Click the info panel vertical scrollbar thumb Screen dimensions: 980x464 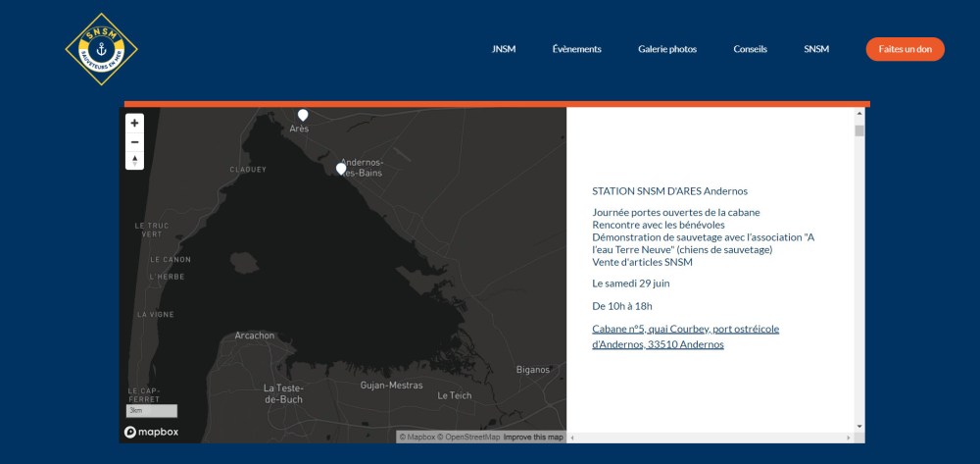859,130
